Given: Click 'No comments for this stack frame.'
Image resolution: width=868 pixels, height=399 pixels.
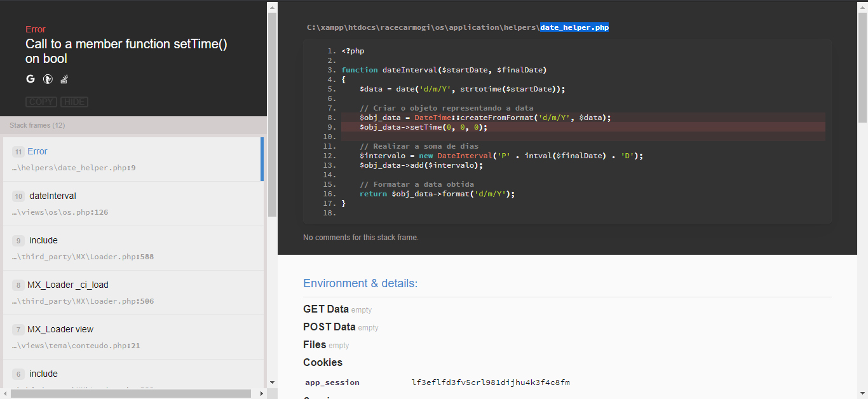Looking at the screenshot, I should coord(361,238).
